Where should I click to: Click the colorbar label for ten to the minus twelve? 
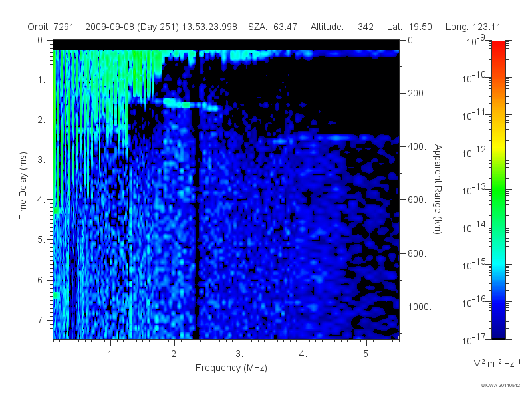point(473,152)
